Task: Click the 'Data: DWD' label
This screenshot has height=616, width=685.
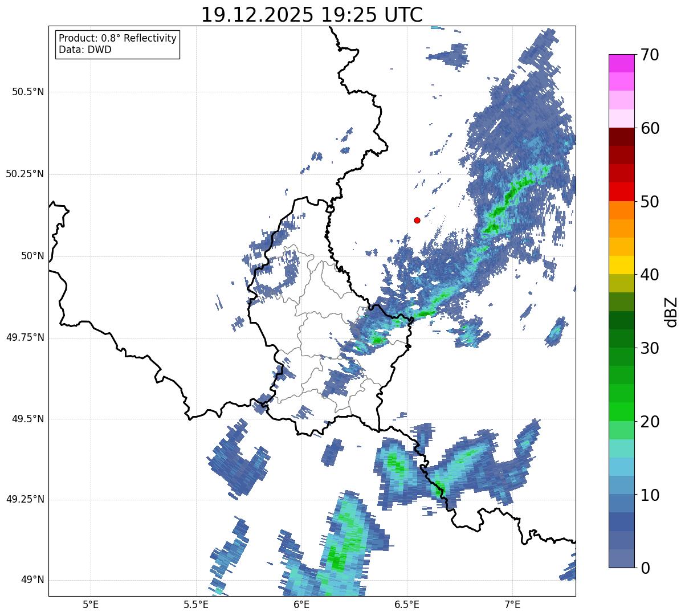Action: pos(85,50)
